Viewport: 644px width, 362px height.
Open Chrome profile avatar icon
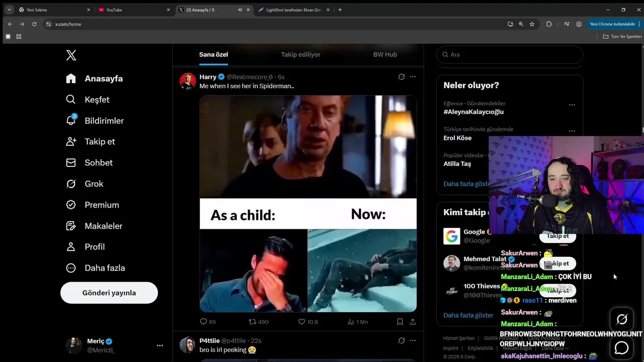[x=579, y=24]
